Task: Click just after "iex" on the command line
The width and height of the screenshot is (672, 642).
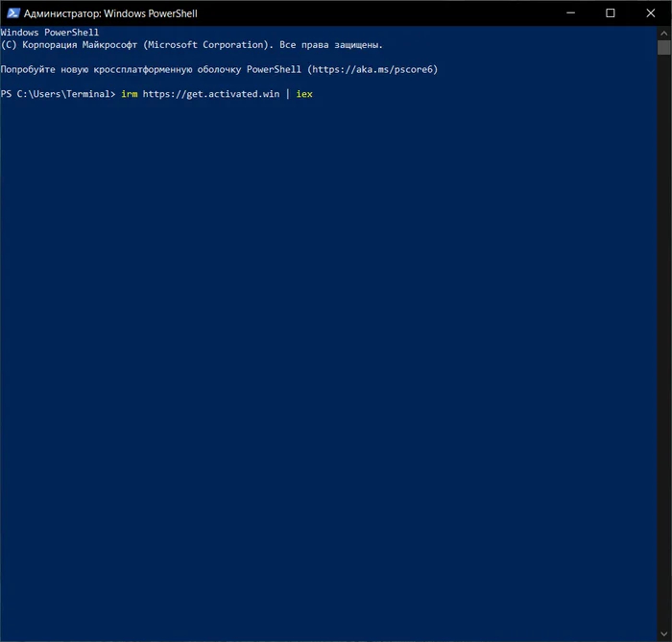Action: click(x=319, y=94)
